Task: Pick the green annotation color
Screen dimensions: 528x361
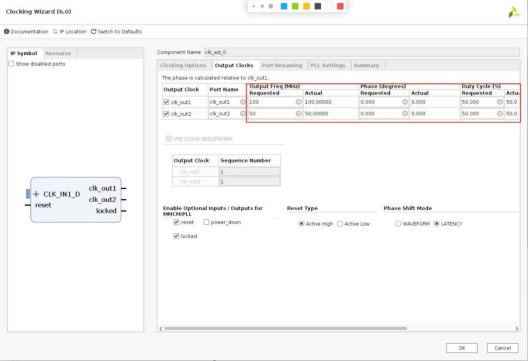Action: (x=295, y=6)
